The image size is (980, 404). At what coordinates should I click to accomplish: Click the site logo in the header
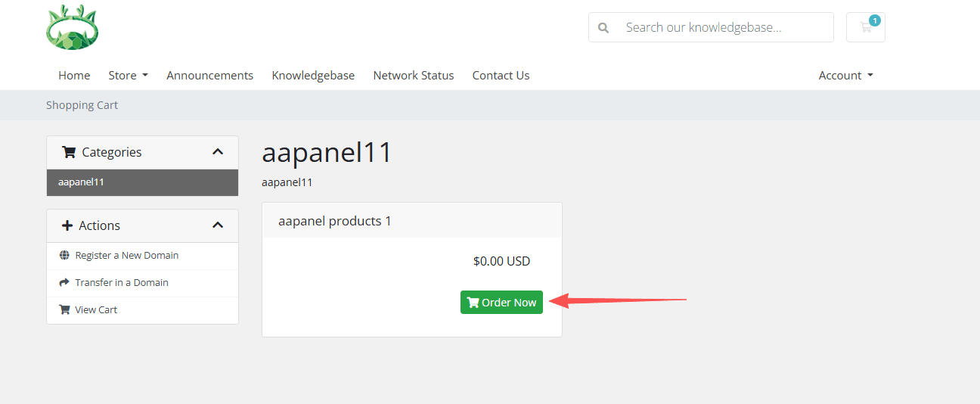click(x=72, y=28)
